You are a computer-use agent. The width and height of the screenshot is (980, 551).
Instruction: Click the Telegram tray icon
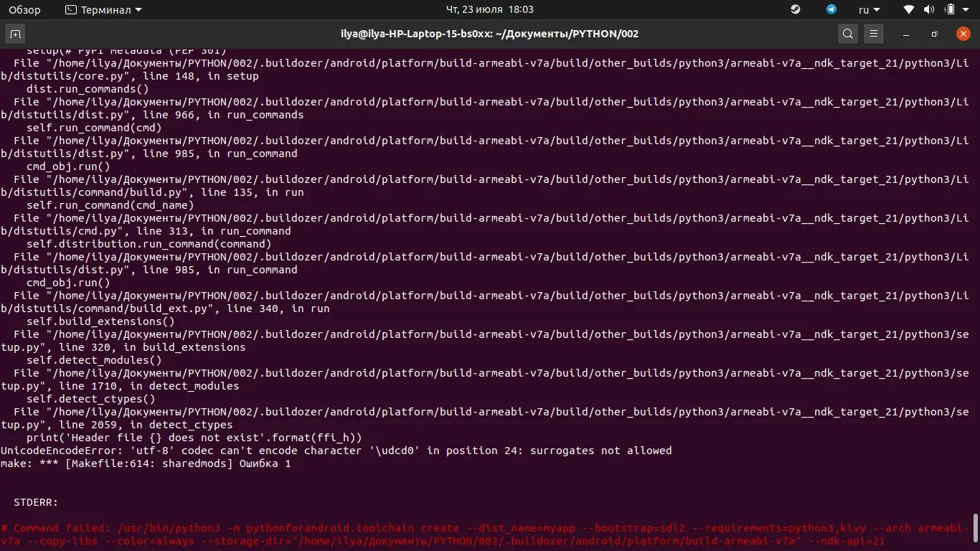(x=831, y=10)
